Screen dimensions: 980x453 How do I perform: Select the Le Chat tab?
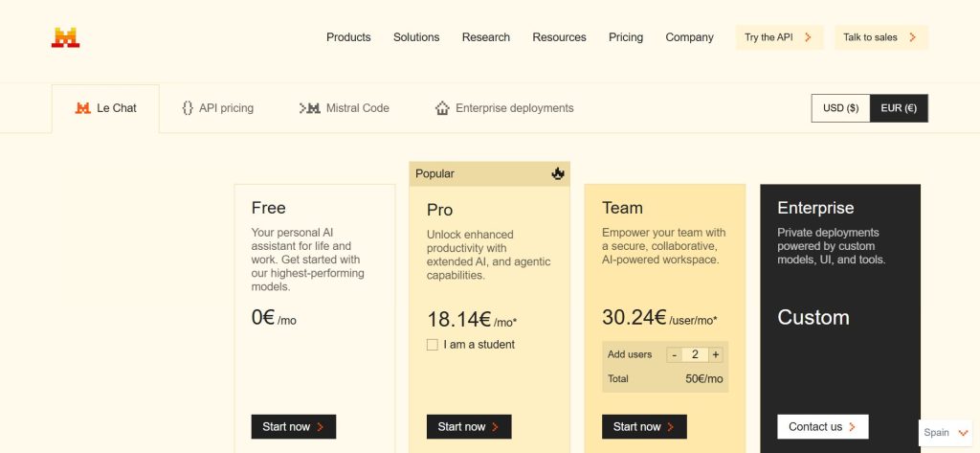click(105, 108)
